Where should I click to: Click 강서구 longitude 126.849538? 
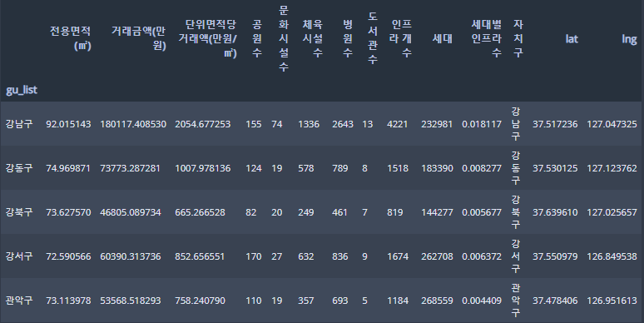pyautogui.click(x=612, y=256)
